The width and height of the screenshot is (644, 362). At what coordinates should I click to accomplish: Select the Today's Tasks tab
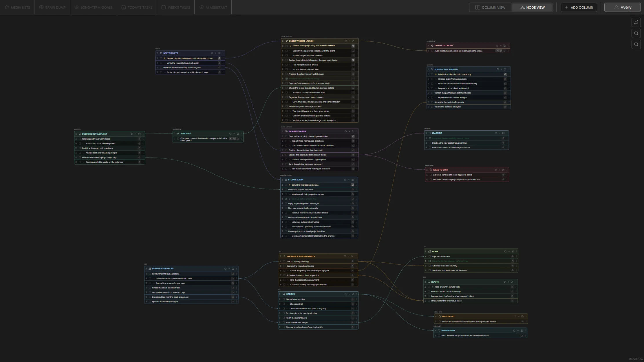click(x=137, y=7)
